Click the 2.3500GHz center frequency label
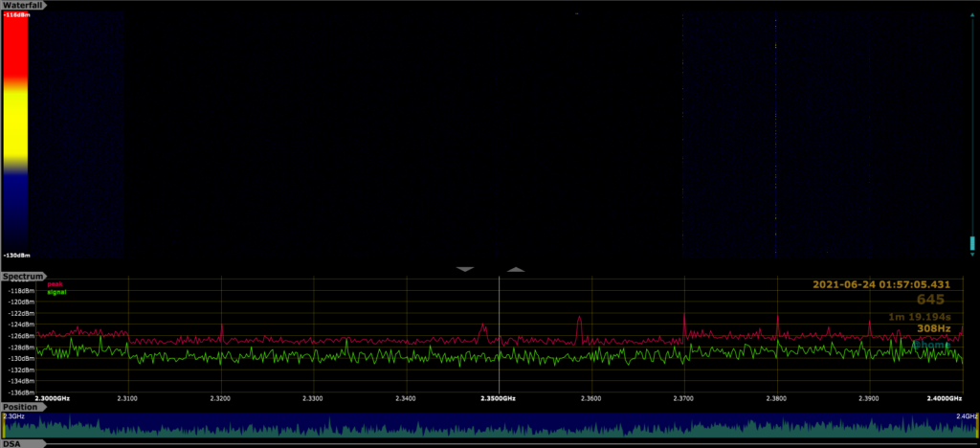Viewport: 980px width, 448px height. click(x=499, y=397)
